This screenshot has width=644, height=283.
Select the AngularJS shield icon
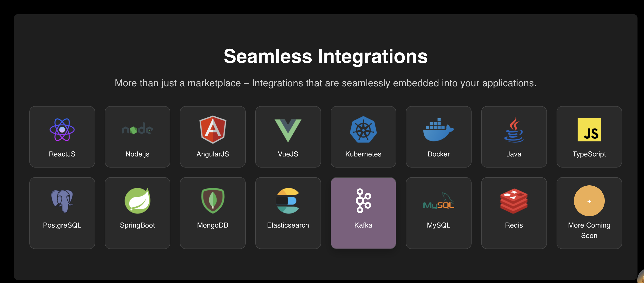click(212, 130)
